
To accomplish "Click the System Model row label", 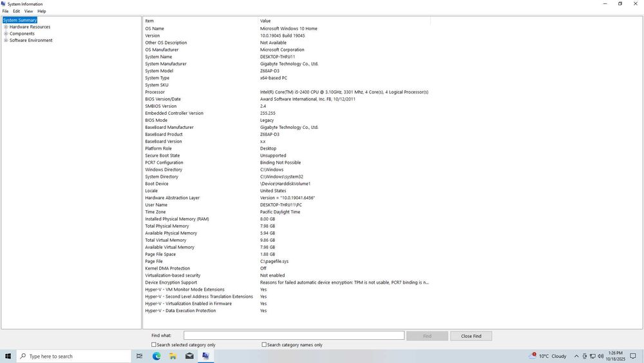I will [x=159, y=71].
